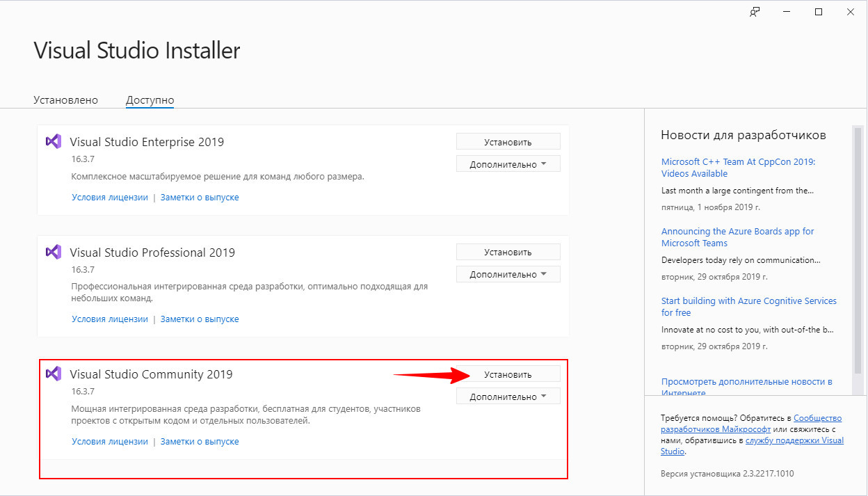Open Условия лицензии for Professional 2019
The image size is (868, 496).
point(110,319)
